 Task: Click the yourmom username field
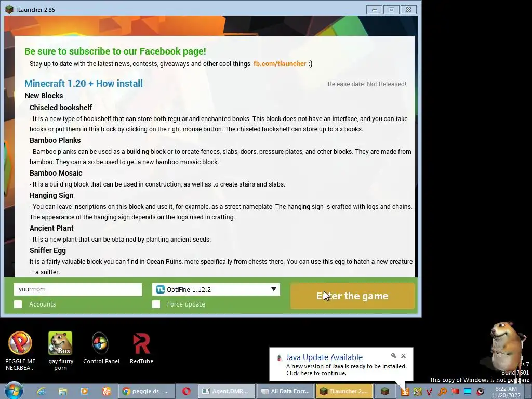click(x=78, y=289)
